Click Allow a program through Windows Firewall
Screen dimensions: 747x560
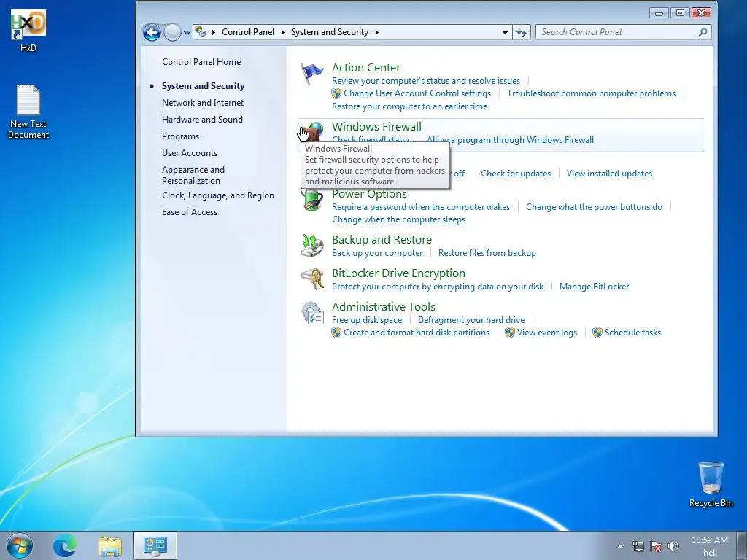coord(510,140)
